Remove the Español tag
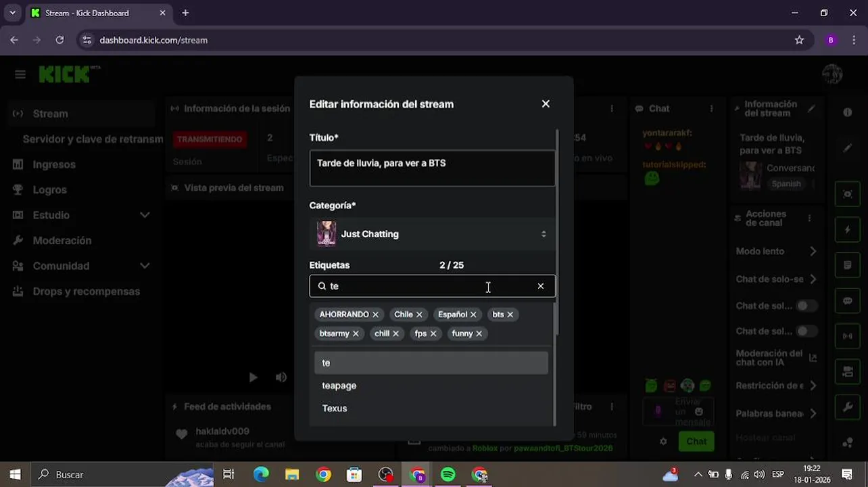Screen dimensions: 868x487 click(x=473, y=315)
